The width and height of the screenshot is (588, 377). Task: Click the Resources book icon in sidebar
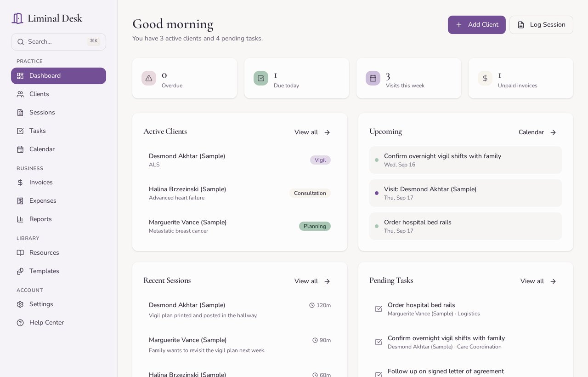point(20,253)
